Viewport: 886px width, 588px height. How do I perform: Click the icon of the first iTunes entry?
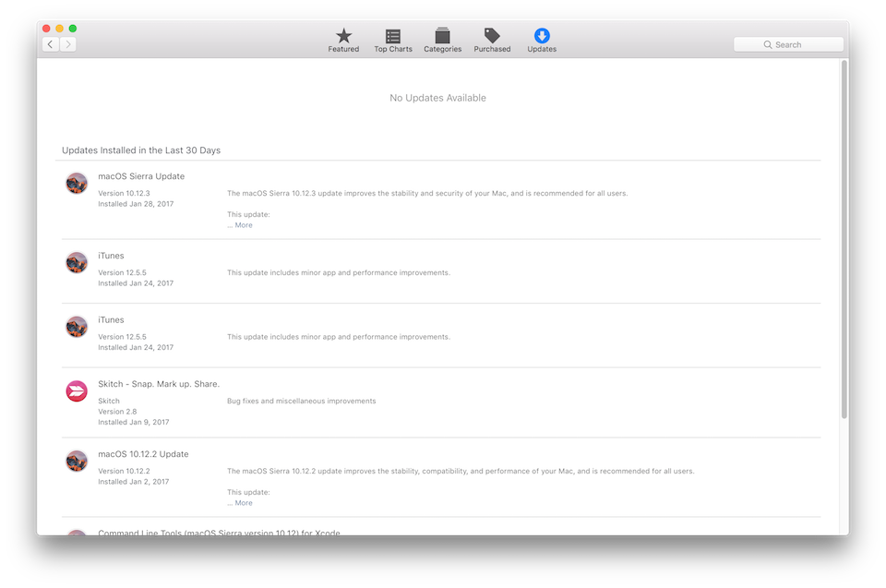(x=77, y=262)
